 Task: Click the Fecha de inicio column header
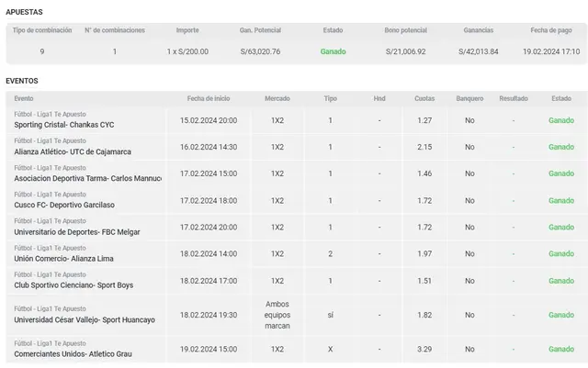click(x=209, y=98)
